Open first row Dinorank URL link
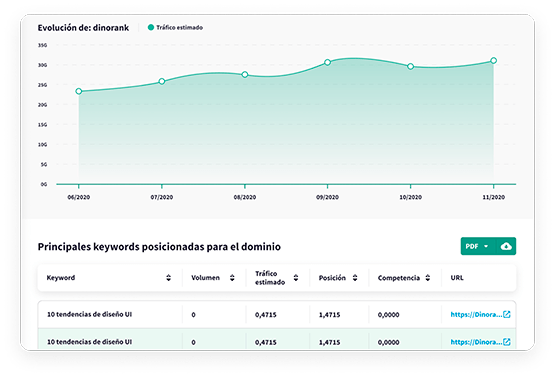Screen dimensions: 555x377 pos(476,314)
